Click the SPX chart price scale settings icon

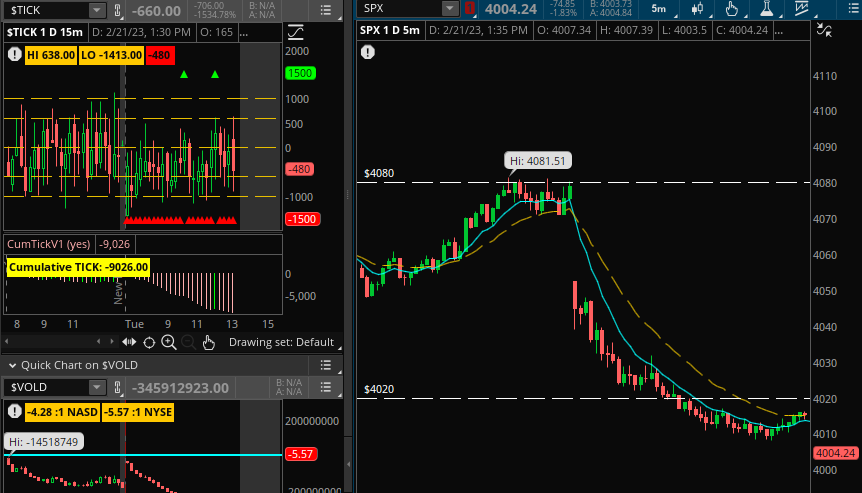point(824,30)
